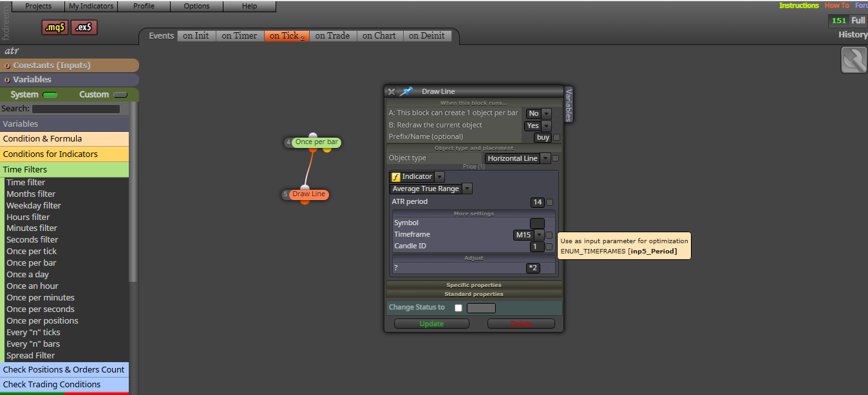Image resolution: width=868 pixels, height=395 pixels.
Task: Click the Delete button
Action: point(521,324)
